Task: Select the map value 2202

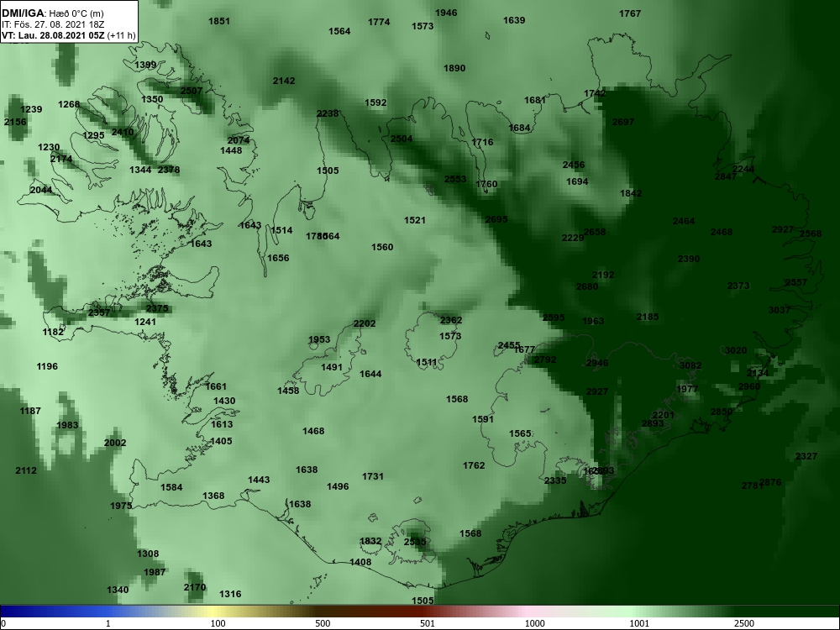Action: coord(365,323)
